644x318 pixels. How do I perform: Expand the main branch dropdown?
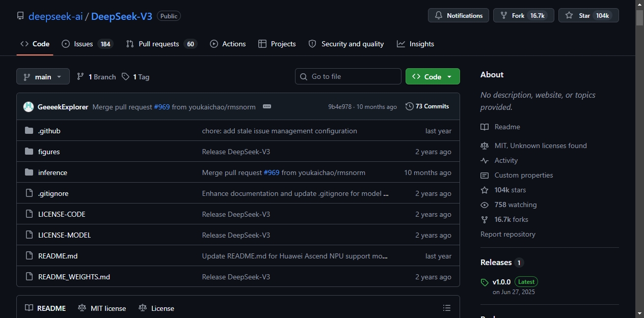[x=43, y=76]
